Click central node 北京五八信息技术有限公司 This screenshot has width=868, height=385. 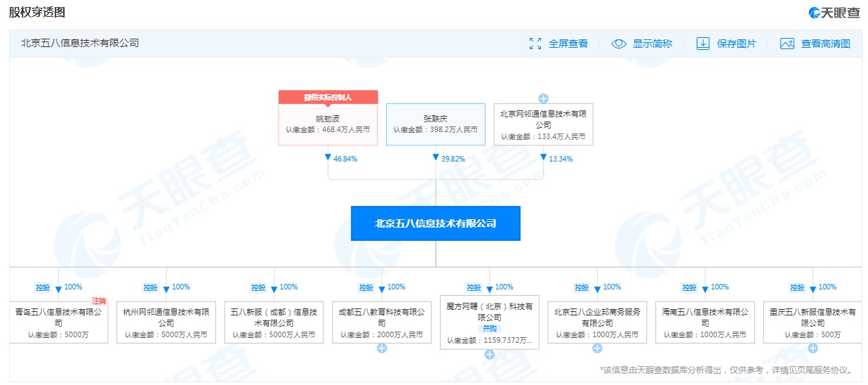435,223
